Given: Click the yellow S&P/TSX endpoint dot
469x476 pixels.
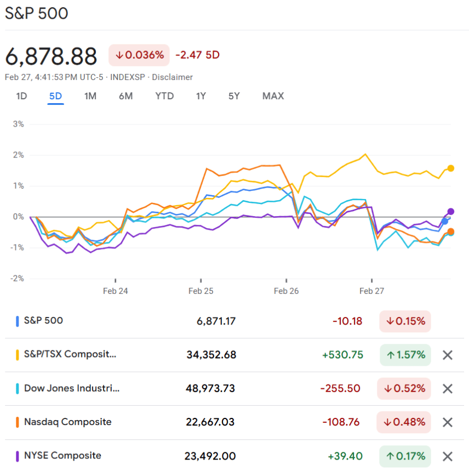Looking at the screenshot, I should click(450, 168).
